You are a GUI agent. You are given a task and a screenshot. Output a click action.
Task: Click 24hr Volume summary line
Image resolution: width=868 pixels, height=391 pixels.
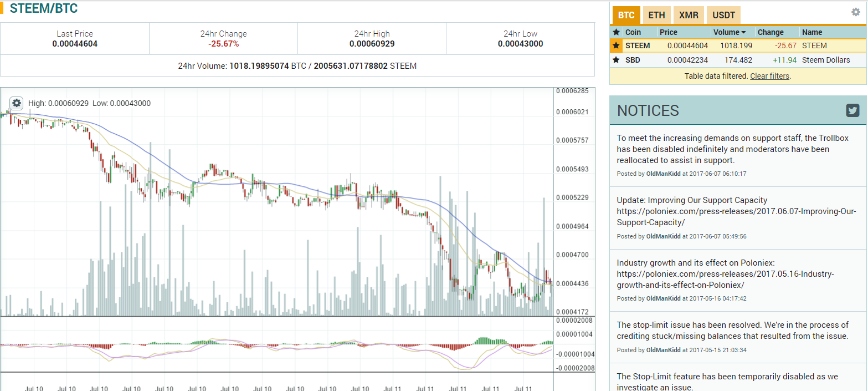297,65
